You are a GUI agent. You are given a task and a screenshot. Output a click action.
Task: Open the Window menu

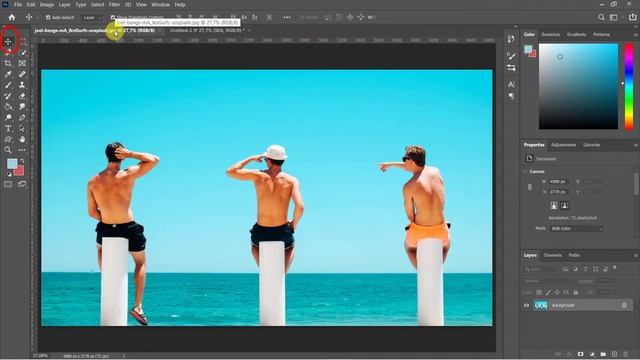pyautogui.click(x=160, y=4)
